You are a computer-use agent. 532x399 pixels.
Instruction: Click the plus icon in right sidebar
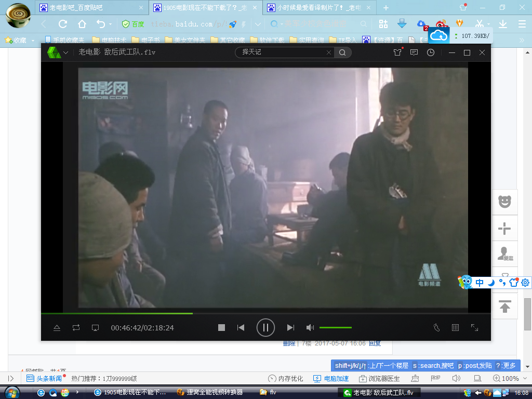pyautogui.click(x=504, y=229)
